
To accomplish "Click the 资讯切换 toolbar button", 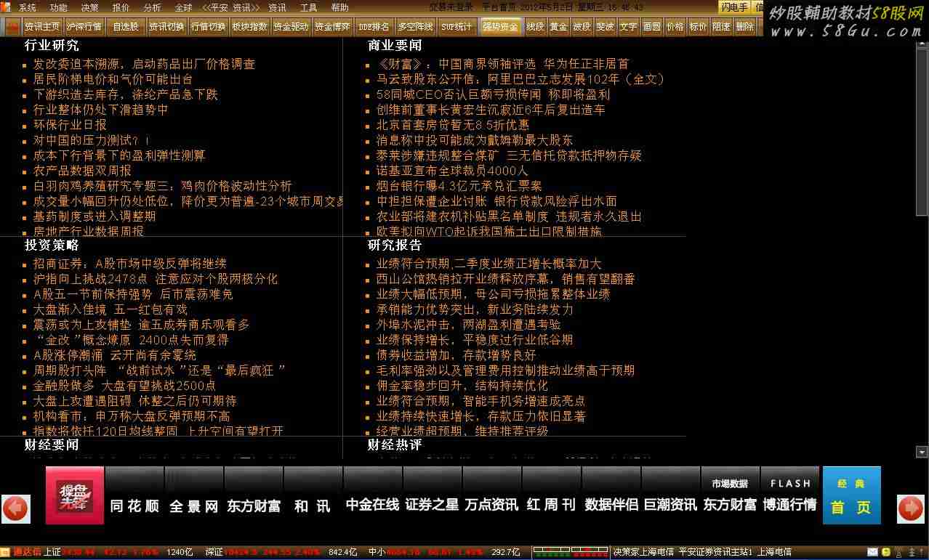I will pyautogui.click(x=166, y=27).
